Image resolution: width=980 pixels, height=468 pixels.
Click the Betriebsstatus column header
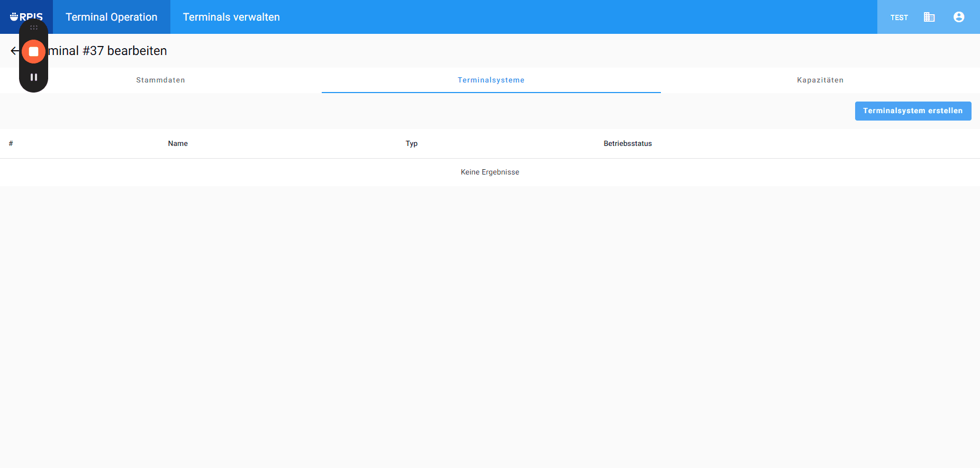pyautogui.click(x=628, y=143)
